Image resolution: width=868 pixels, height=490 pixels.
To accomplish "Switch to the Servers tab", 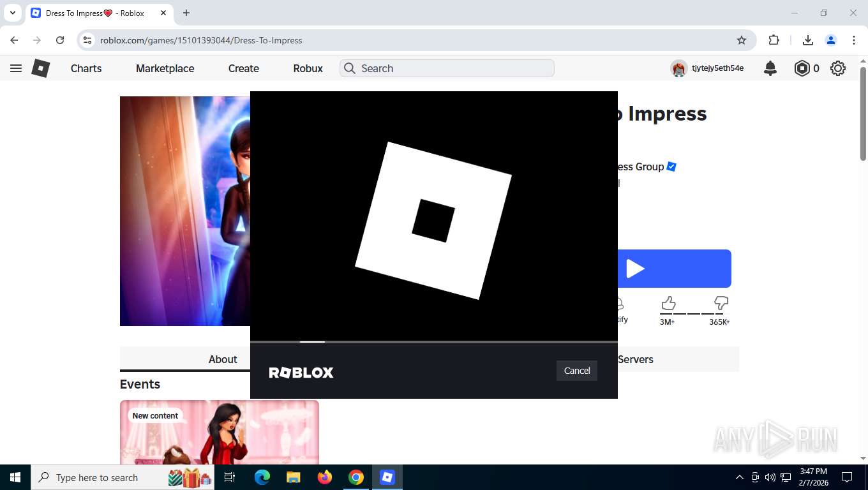I will (x=636, y=359).
